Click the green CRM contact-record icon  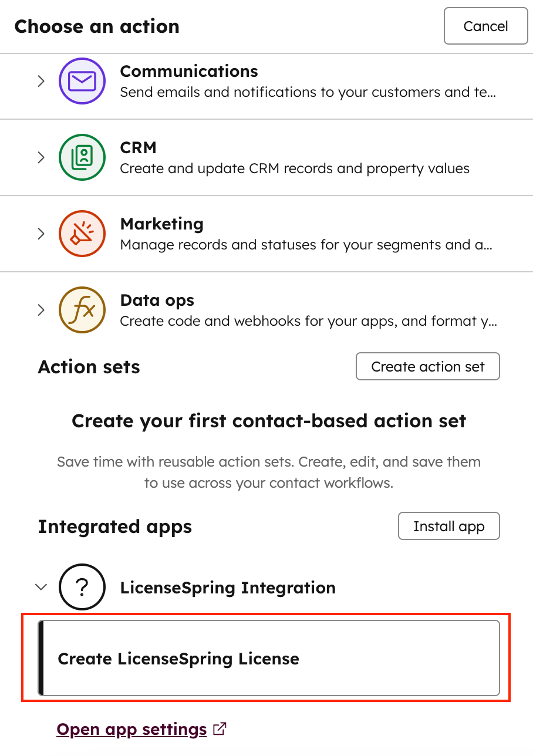82,157
